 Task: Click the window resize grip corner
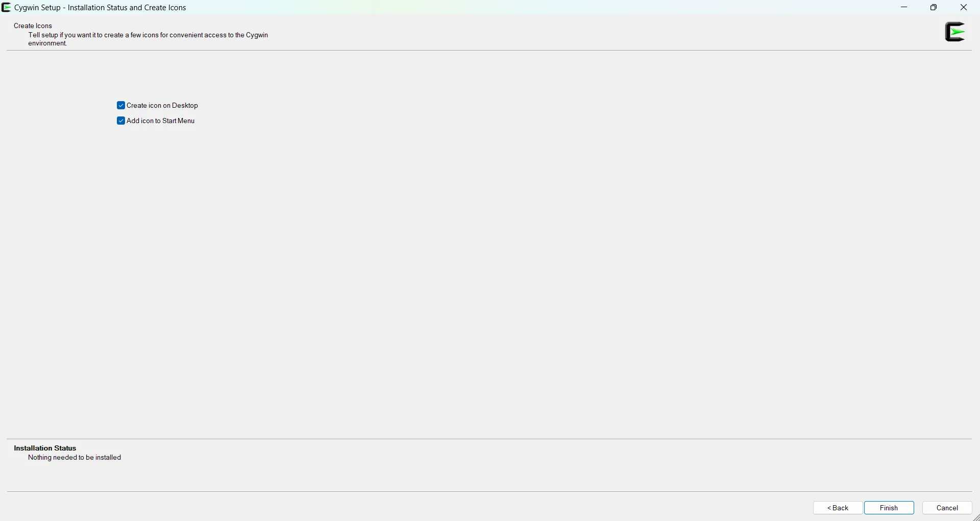975,517
